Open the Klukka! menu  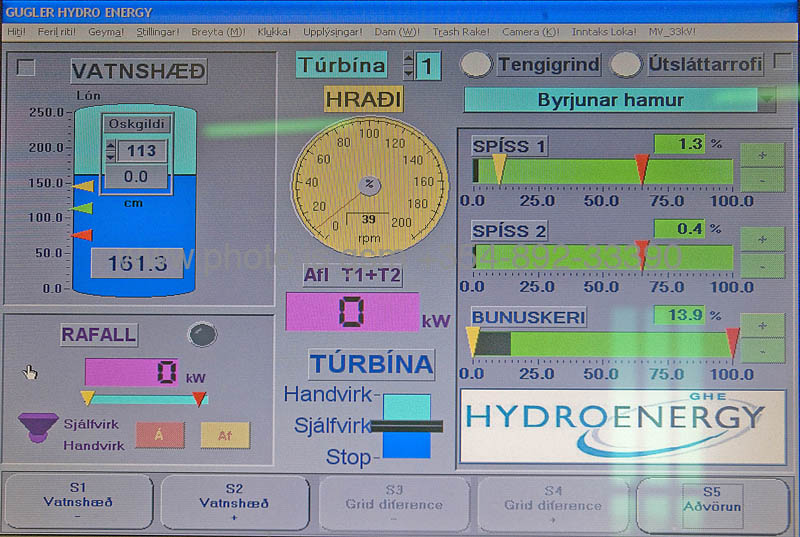[x=274, y=32]
